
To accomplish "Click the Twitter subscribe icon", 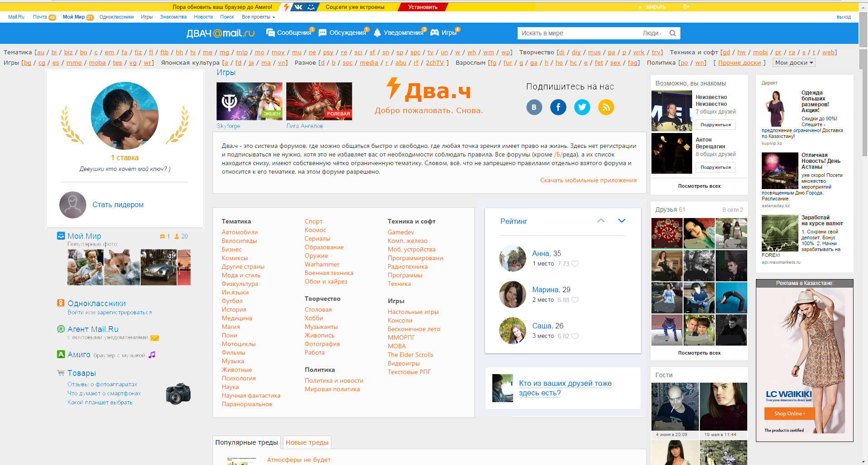I will [582, 107].
